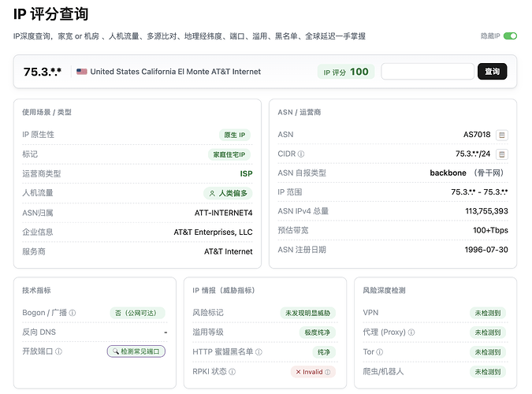The height and width of the screenshot is (394, 532).
Task: Click Tor 未检测到 tag
Action: 488,352
